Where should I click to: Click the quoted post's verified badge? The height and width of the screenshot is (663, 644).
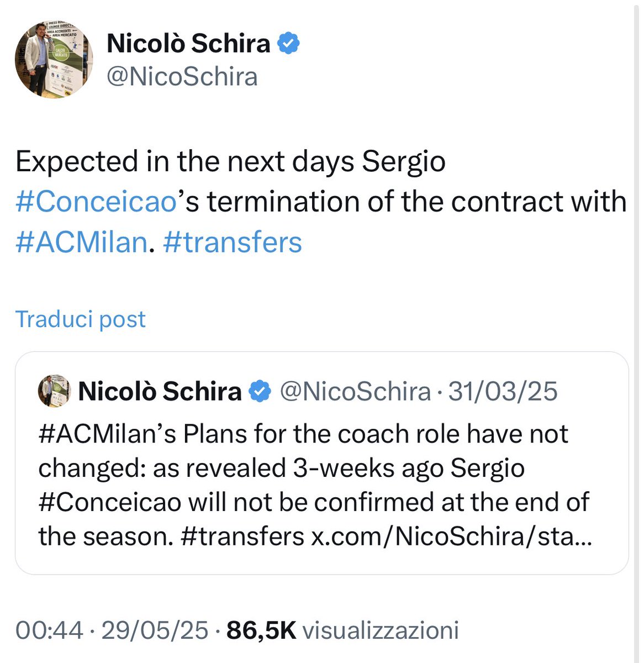point(260,392)
